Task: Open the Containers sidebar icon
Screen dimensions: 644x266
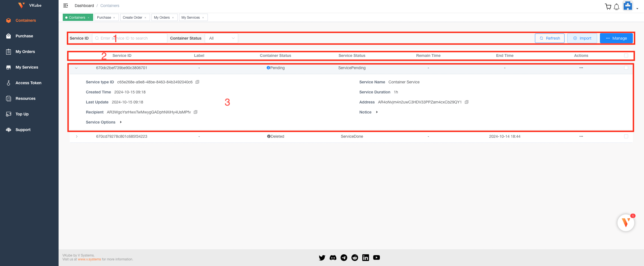Action: [x=9, y=20]
